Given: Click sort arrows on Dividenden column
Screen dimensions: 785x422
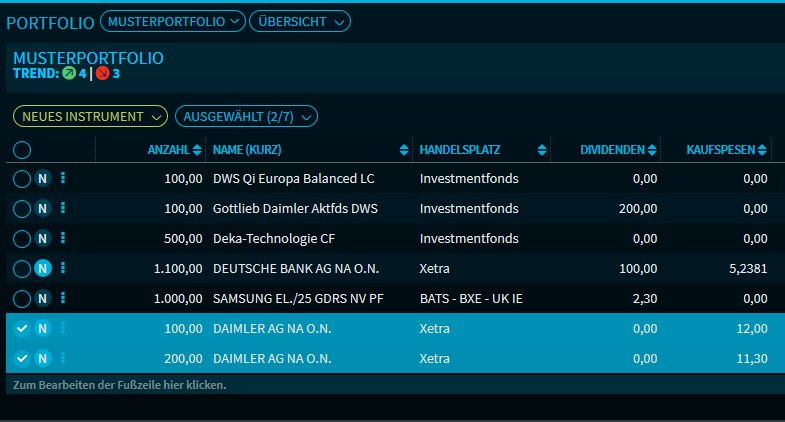Looking at the screenshot, I should pyautogui.click(x=652, y=150).
